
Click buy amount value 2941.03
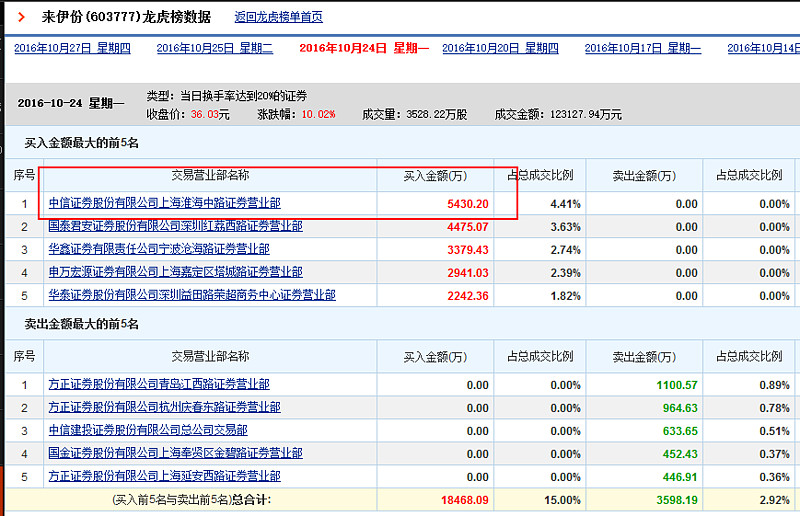(468, 273)
